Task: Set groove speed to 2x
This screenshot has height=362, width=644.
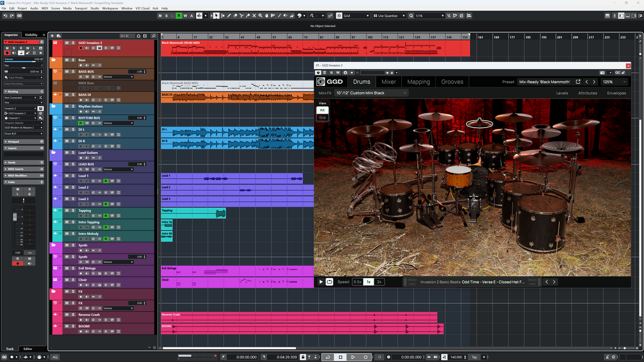Action: (x=379, y=282)
